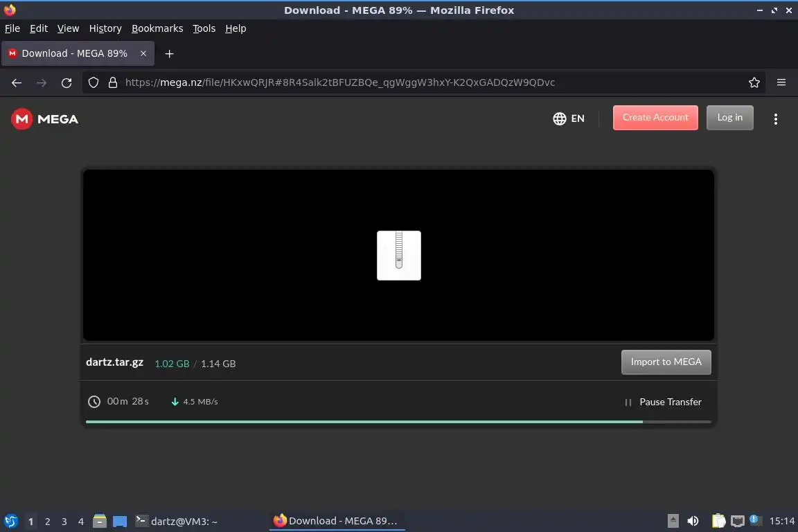Click the 1.14 GB total size
The height and width of the screenshot is (532, 798).
218,364
